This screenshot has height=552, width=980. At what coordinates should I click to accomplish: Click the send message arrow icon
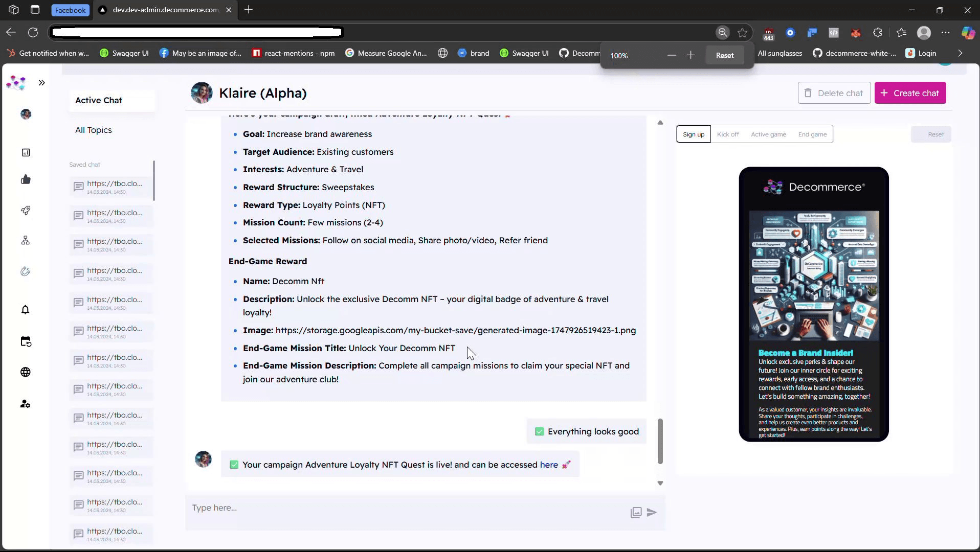652,512
